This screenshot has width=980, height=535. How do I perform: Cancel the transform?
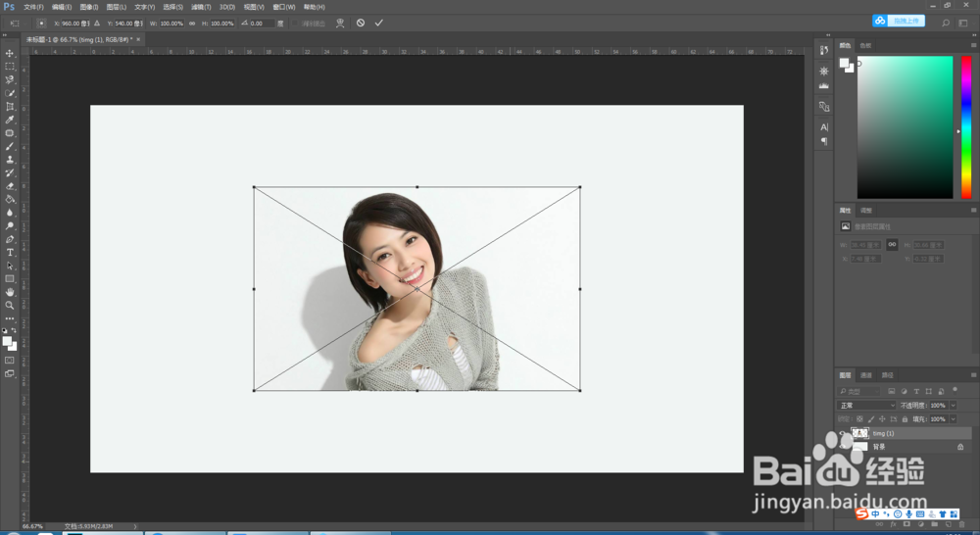click(361, 23)
